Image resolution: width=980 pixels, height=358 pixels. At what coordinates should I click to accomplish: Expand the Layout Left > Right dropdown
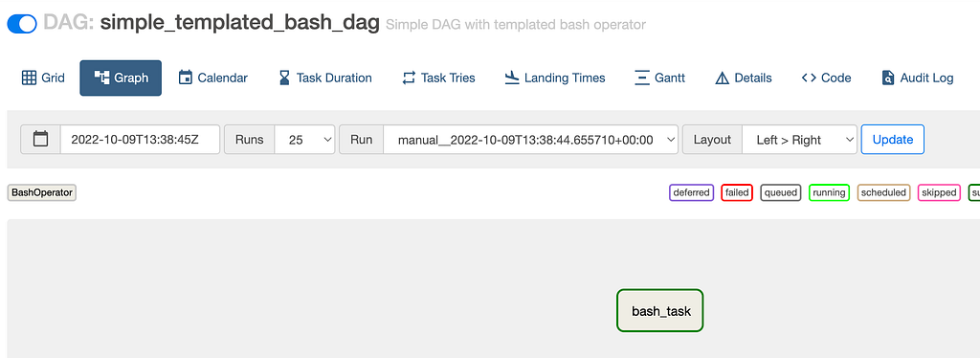[x=799, y=140]
